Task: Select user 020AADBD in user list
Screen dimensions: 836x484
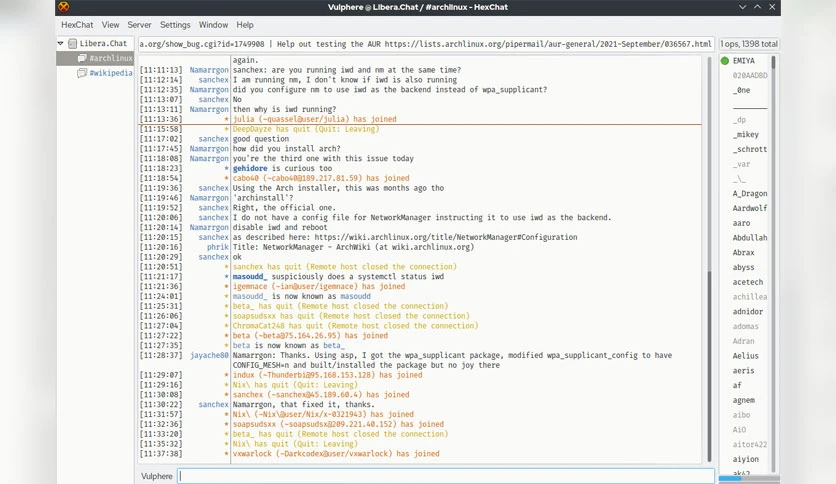Action: [750, 75]
